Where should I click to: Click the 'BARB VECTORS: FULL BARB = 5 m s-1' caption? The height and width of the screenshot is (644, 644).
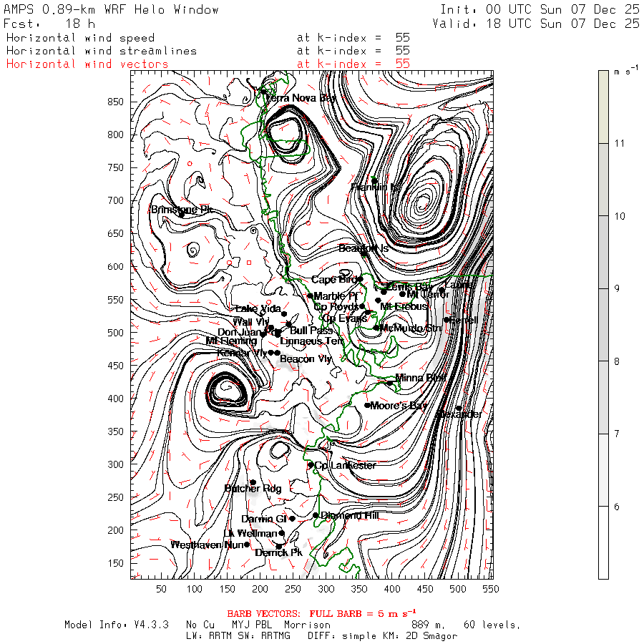321,614
